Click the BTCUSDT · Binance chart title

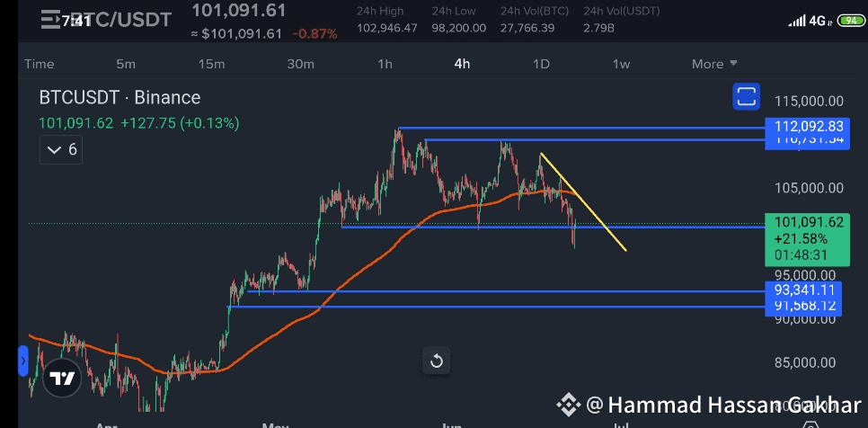120,97
